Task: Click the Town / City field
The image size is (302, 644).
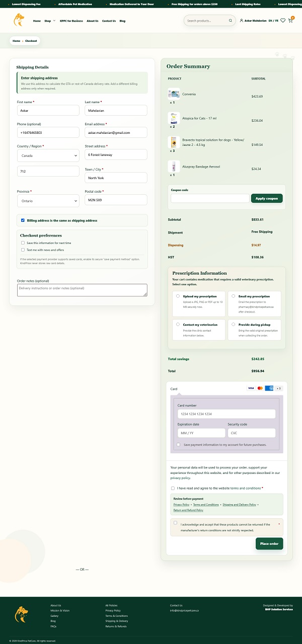Action: point(116,178)
